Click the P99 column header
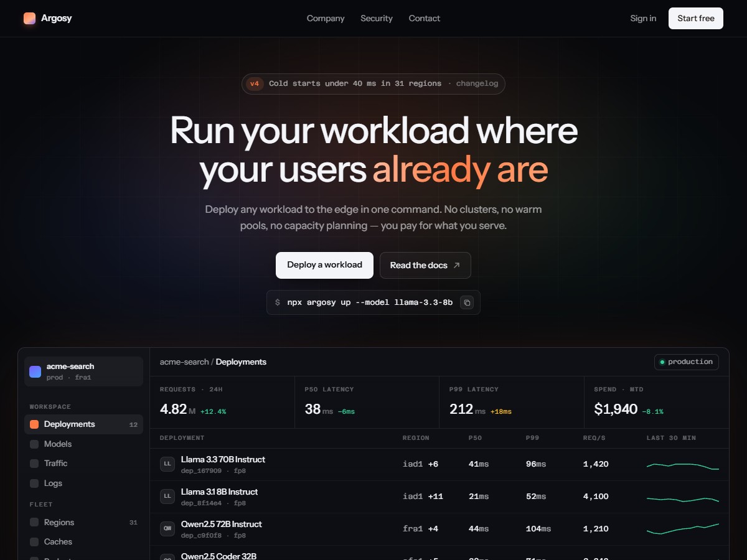The height and width of the screenshot is (560, 747). [x=533, y=438]
